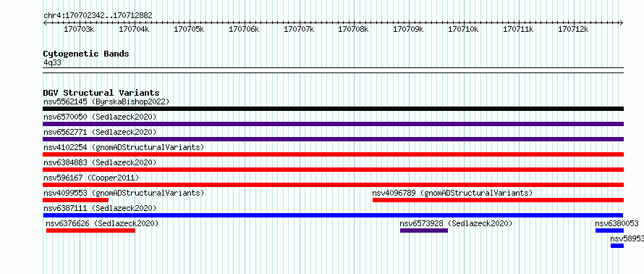
Task: Click the small blue nsv58953 variant bar
Action: tap(617, 246)
